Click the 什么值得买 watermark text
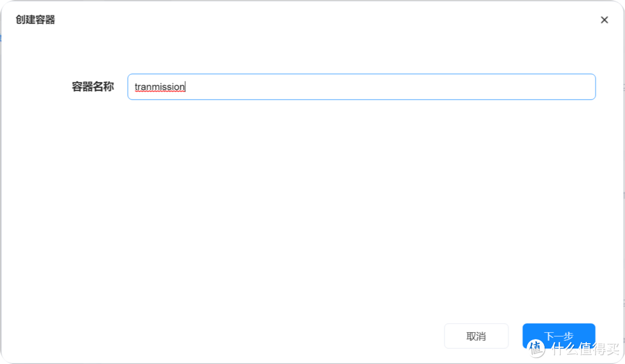 585,348
